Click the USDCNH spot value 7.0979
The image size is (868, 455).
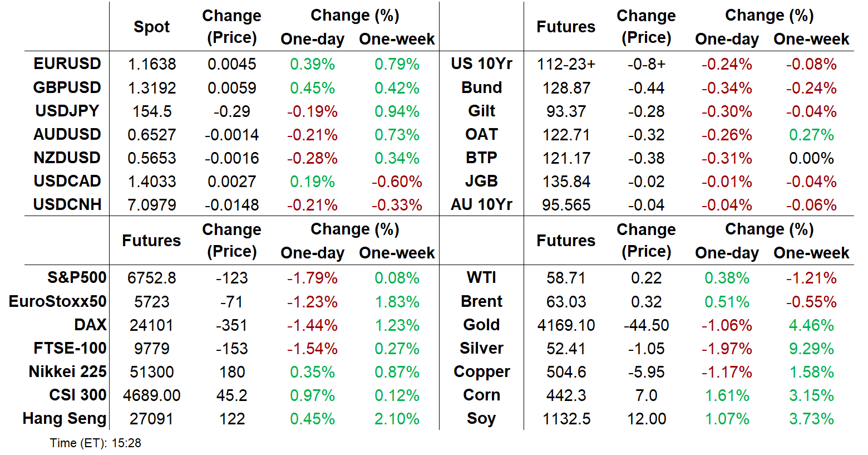tap(151, 205)
